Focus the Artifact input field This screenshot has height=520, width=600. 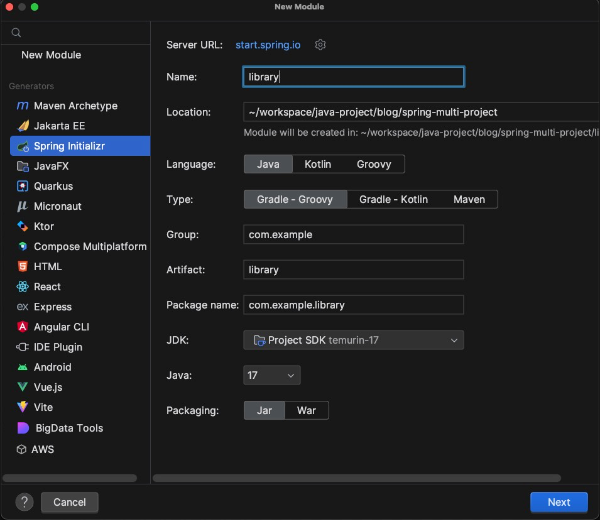pos(354,270)
